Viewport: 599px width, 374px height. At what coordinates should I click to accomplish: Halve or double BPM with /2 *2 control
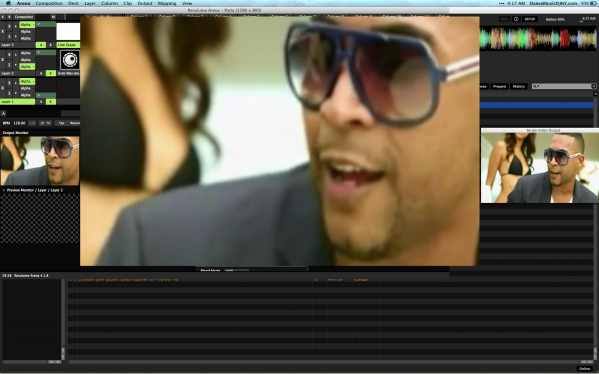(45, 123)
